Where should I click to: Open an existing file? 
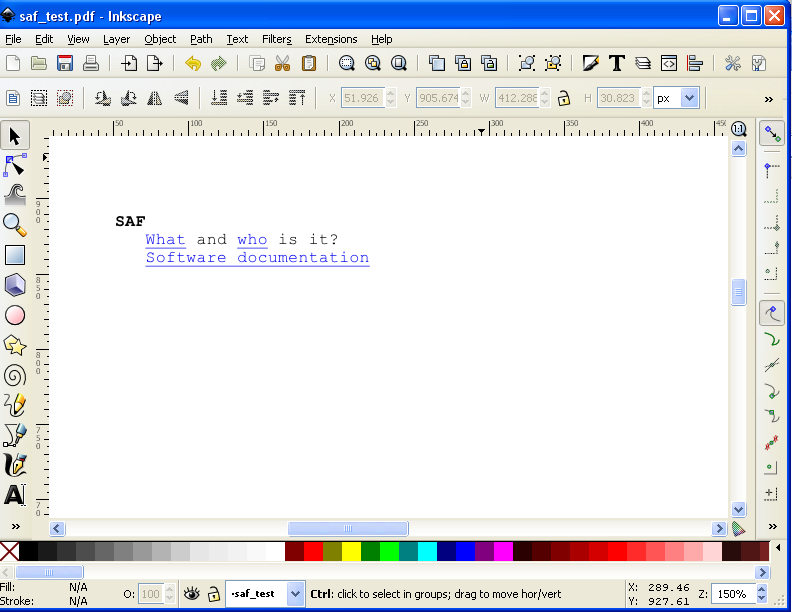39,64
